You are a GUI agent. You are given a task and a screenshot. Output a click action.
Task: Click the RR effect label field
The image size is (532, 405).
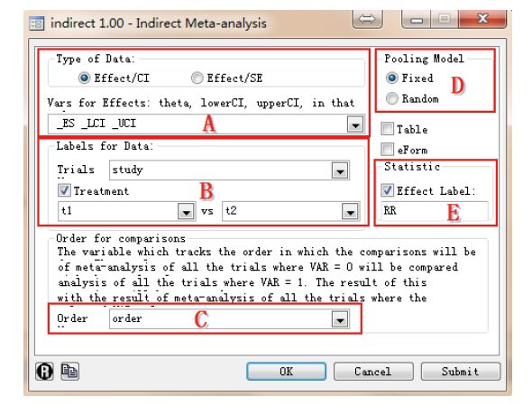pos(435,211)
